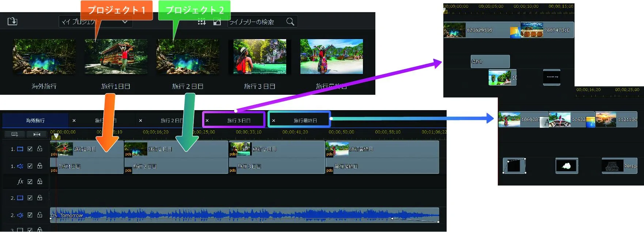Select the 05_Tomorrow audio clip
Viewport: 644px width, 232px height.
click(219, 215)
